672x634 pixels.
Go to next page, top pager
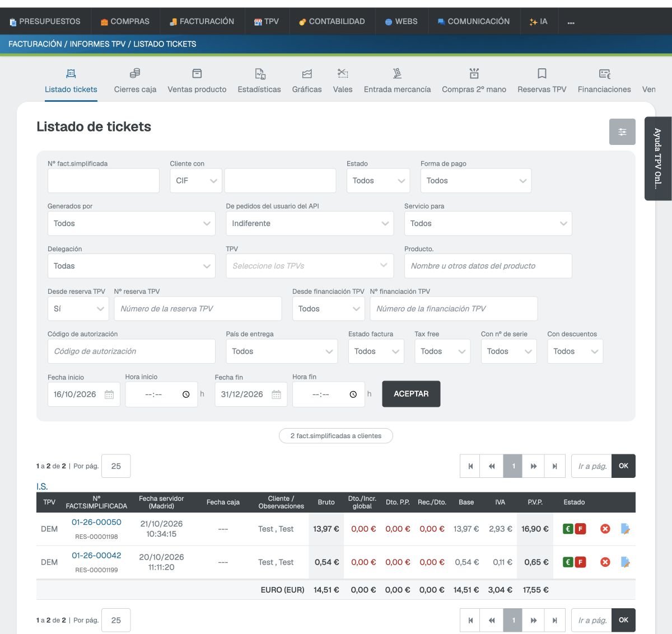pyautogui.click(x=534, y=466)
